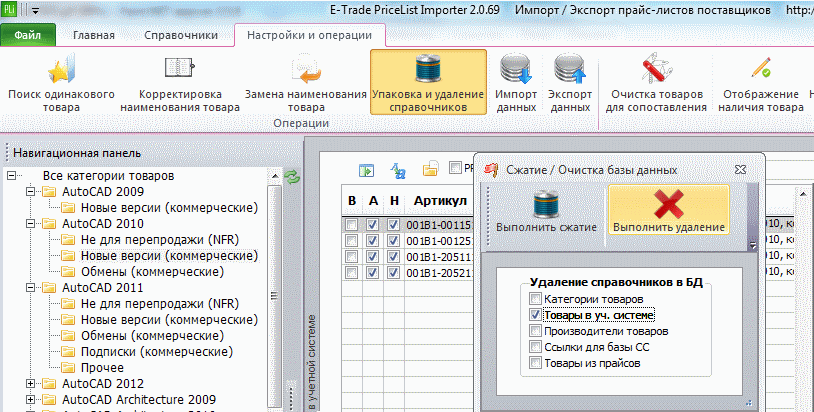814x412 pixels.
Task: Click the 'Экспорт данных' database icon
Action: pyautogui.click(x=569, y=70)
